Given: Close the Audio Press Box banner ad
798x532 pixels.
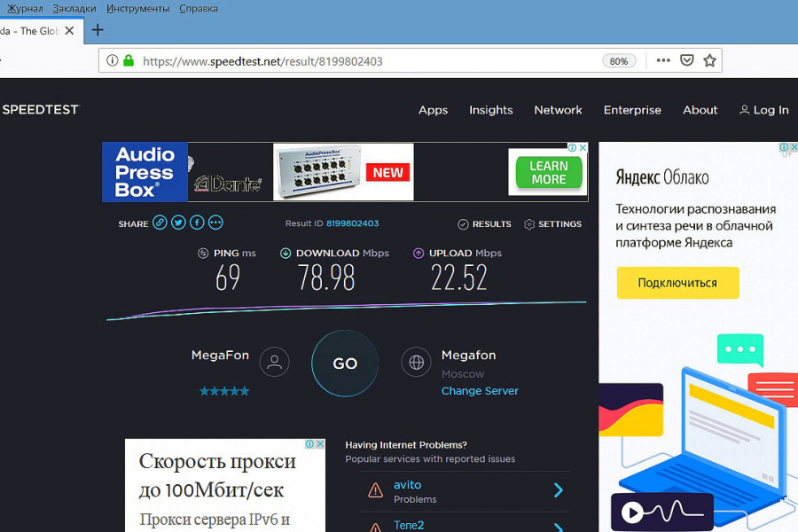Looking at the screenshot, I should [583, 147].
